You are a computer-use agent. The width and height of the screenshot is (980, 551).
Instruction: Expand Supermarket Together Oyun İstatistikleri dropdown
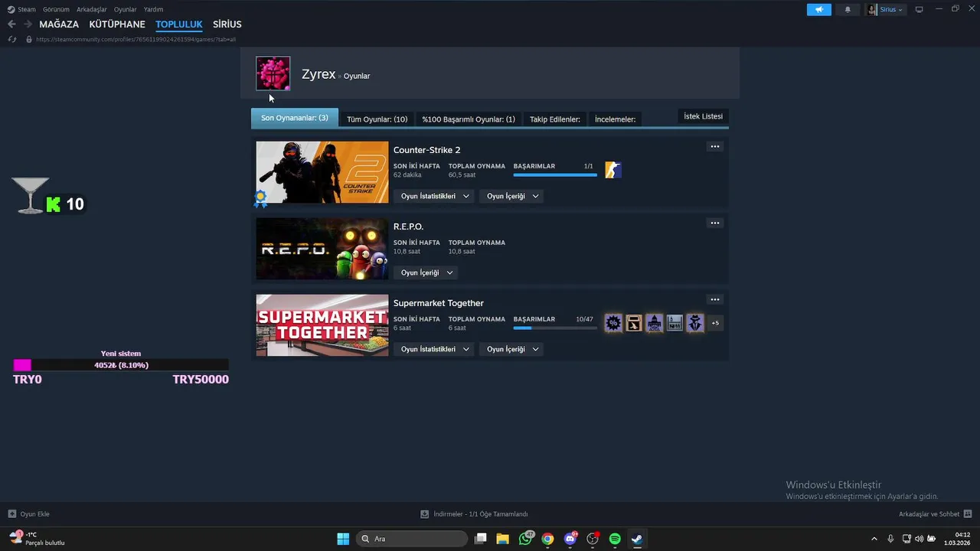[435, 349]
